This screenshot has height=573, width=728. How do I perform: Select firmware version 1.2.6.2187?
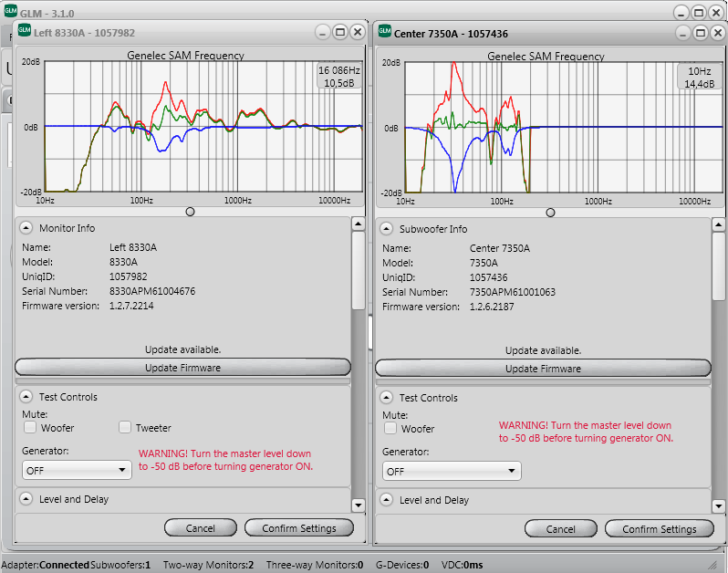tap(492, 307)
